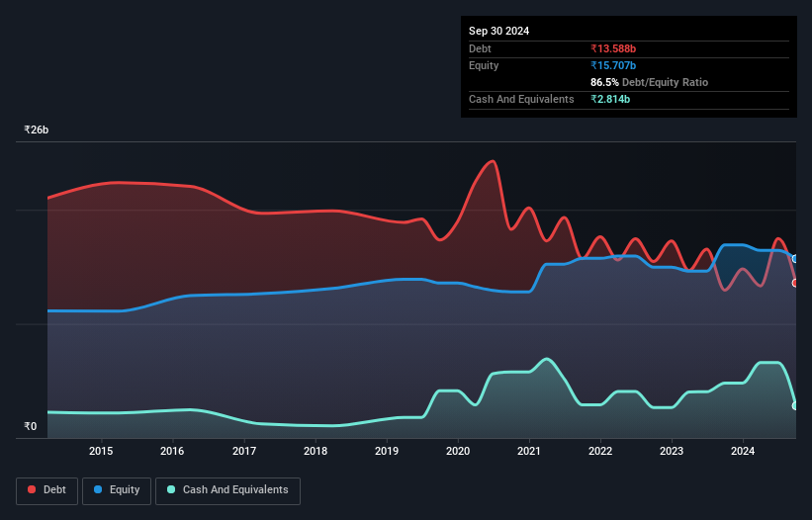Select the 2024 x-axis label
Viewport: 812px width, 520px height.
tap(743, 451)
